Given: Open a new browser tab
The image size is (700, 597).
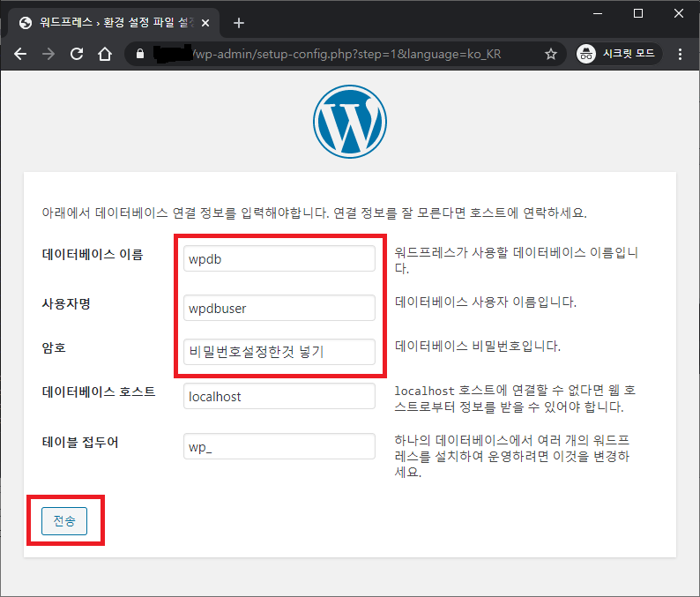Looking at the screenshot, I should click(x=238, y=23).
